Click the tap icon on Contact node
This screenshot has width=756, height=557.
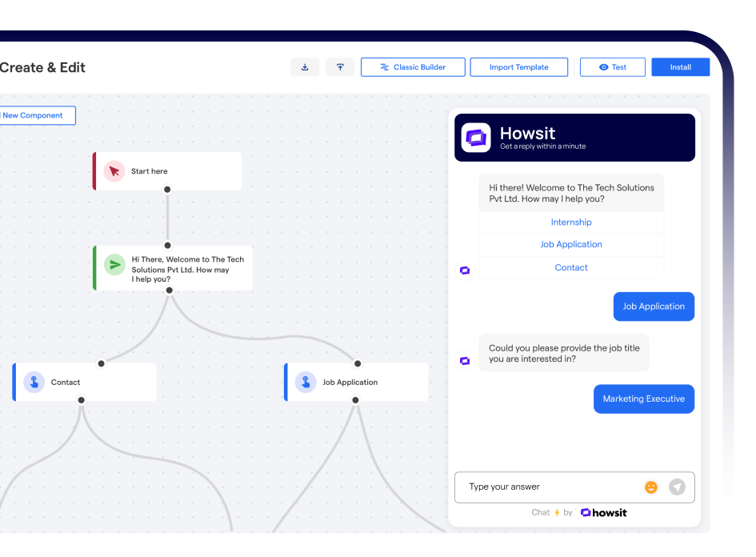[x=34, y=383]
